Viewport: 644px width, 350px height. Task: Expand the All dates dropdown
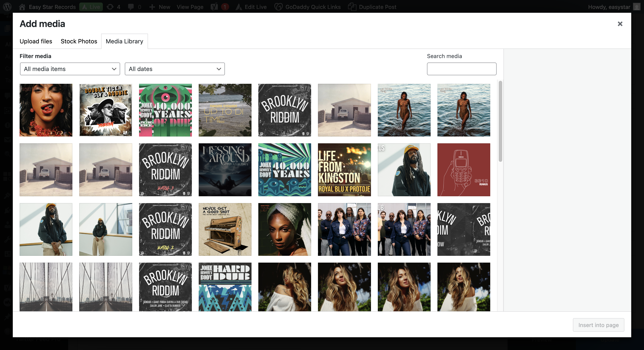(x=175, y=69)
